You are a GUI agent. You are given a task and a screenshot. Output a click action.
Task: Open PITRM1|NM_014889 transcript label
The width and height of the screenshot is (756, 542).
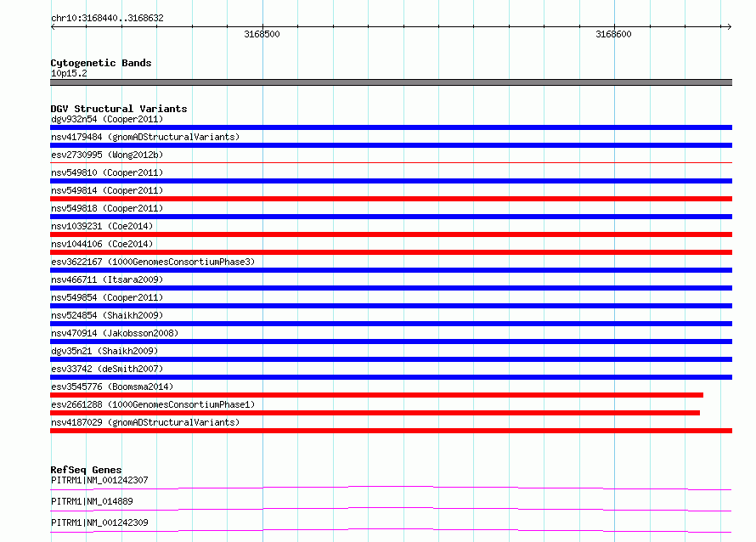pos(92,501)
